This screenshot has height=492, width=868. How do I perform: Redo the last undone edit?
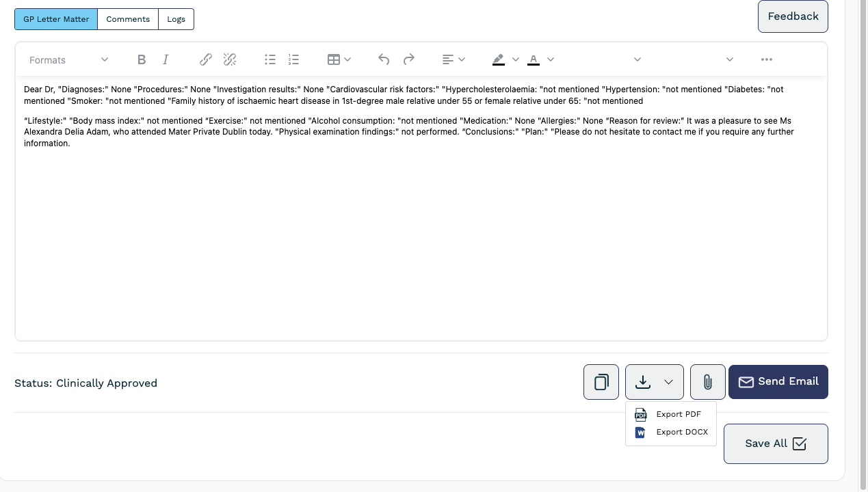409,60
